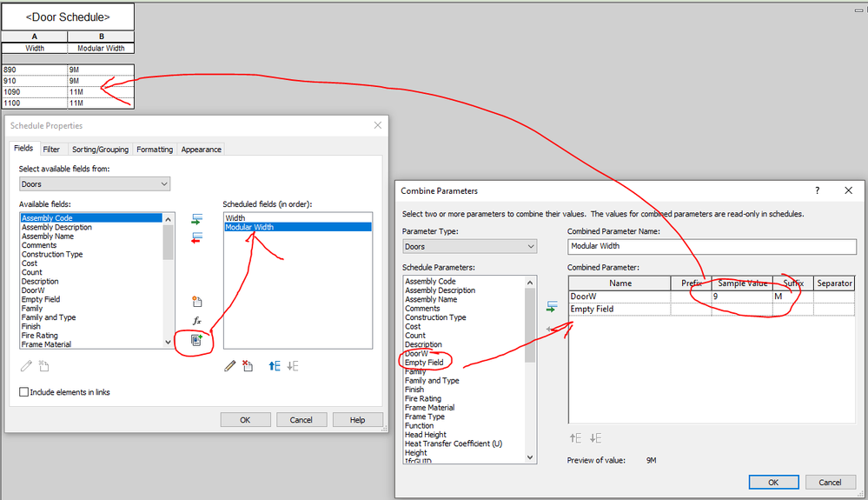
Task: Click the Add parameter arrow in Combine Parameters
Action: click(x=552, y=306)
